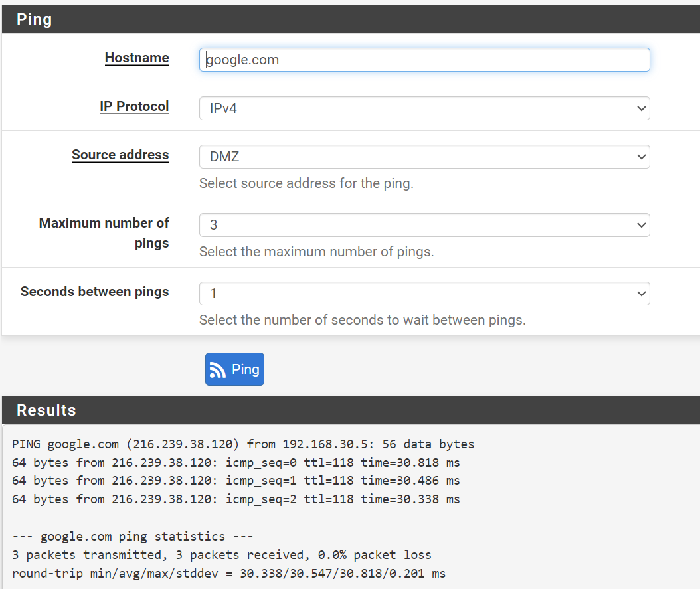Click the Maximum number of pings label
The image size is (700, 589).
coord(104,233)
